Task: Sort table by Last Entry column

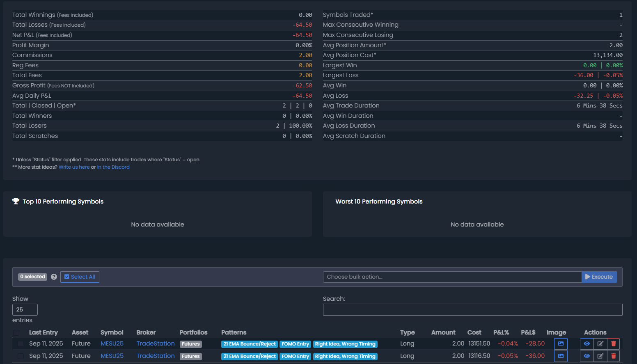Action: pyautogui.click(x=43, y=332)
